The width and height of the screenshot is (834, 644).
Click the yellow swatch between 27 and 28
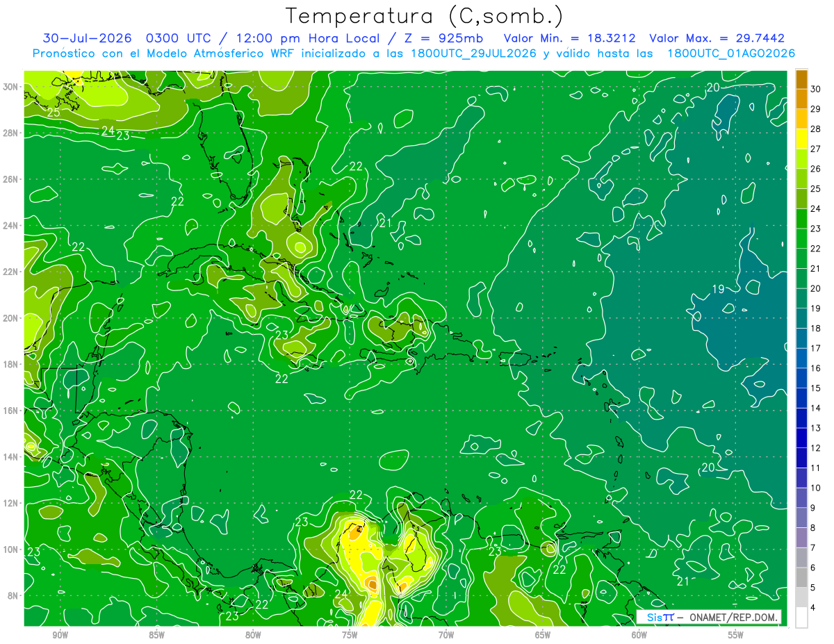[801, 139]
